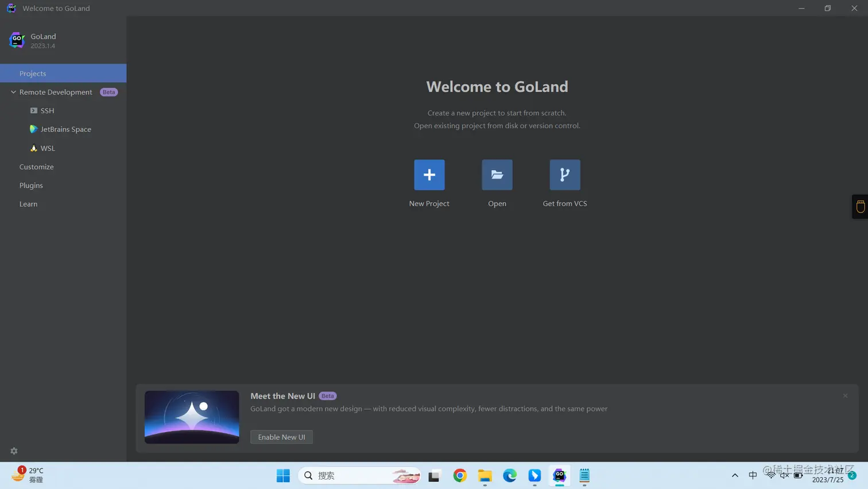The height and width of the screenshot is (489, 868).
Task: Click the Beta badge in the New UI banner
Action: (x=328, y=396)
